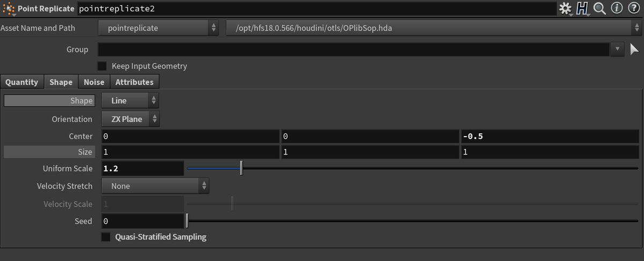Click the Uniform Scale label
Screen dimensions: 644x261
(x=68, y=168)
